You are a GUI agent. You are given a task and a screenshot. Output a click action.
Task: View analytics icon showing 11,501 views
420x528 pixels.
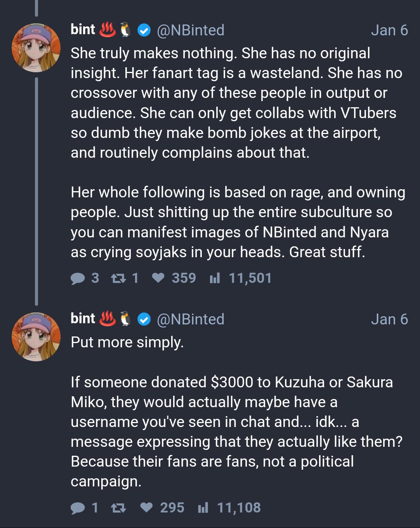pyautogui.click(x=215, y=278)
